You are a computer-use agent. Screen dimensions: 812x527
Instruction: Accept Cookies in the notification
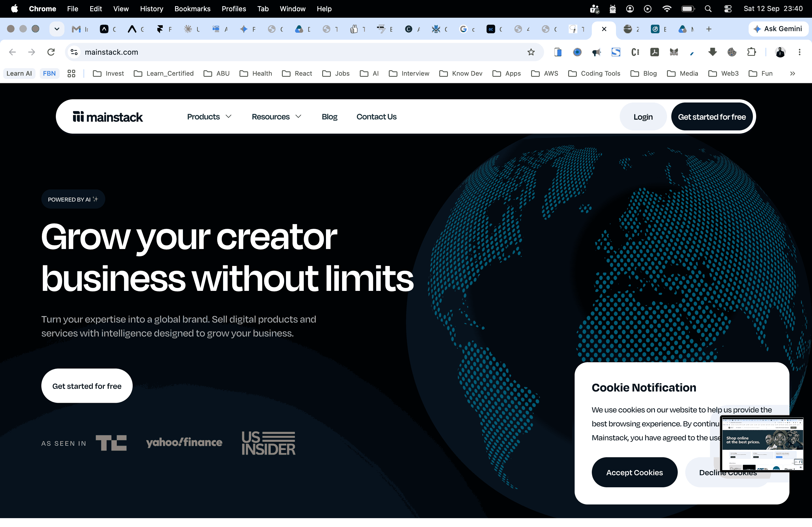[634, 472]
